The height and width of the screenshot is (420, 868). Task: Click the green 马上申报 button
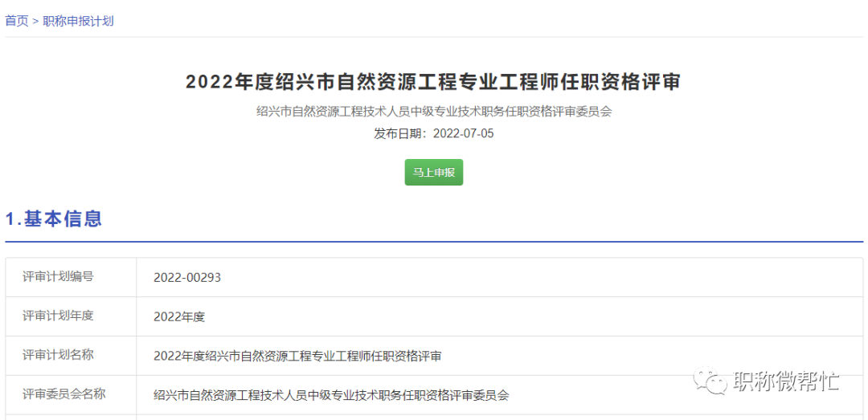[x=433, y=172]
